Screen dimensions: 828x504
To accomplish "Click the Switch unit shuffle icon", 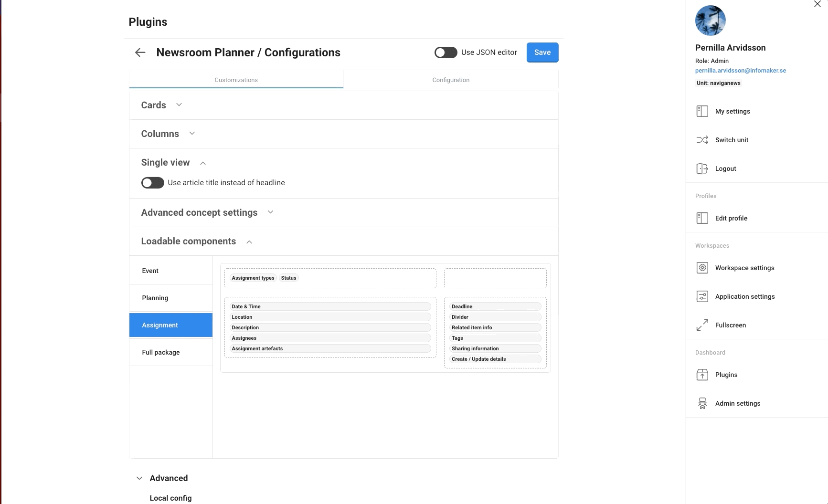I will click(702, 140).
